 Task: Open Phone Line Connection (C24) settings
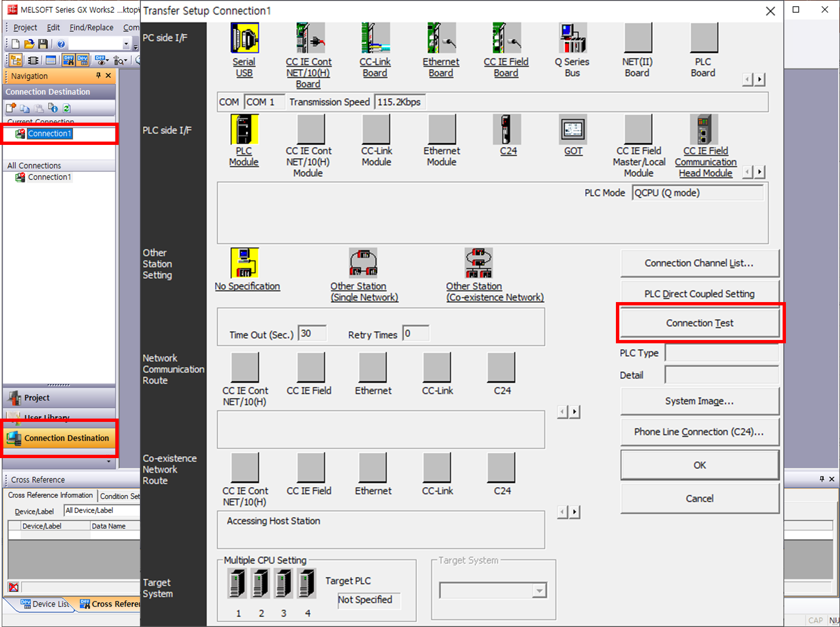click(700, 432)
